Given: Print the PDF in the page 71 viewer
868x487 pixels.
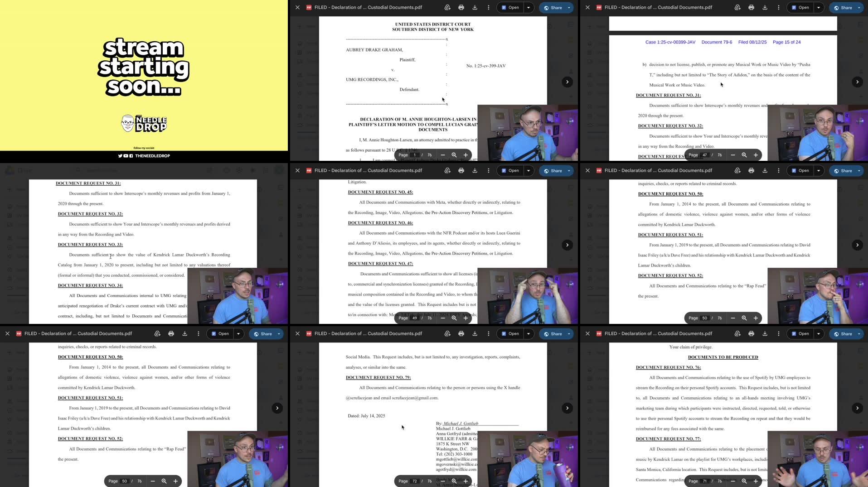Looking at the screenshot, I should pyautogui.click(x=751, y=334).
